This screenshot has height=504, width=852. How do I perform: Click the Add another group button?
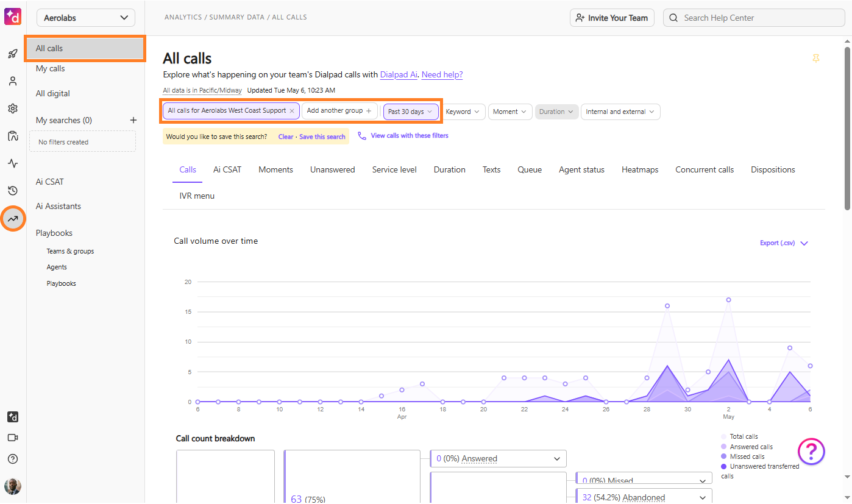[x=339, y=111]
